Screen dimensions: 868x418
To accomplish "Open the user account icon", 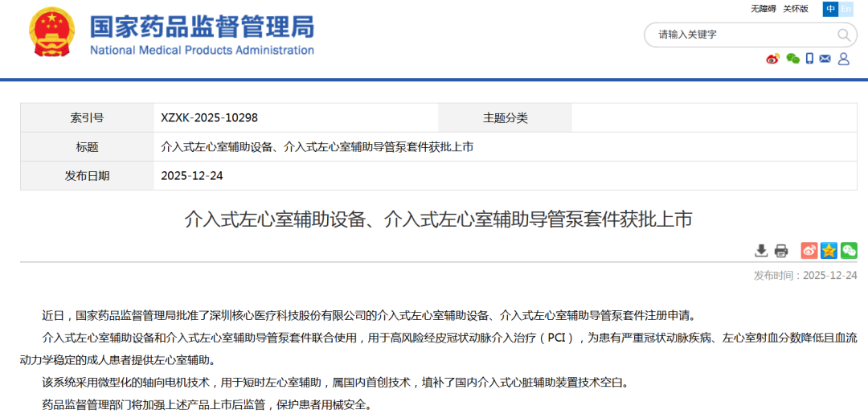I will click(x=844, y=59).
